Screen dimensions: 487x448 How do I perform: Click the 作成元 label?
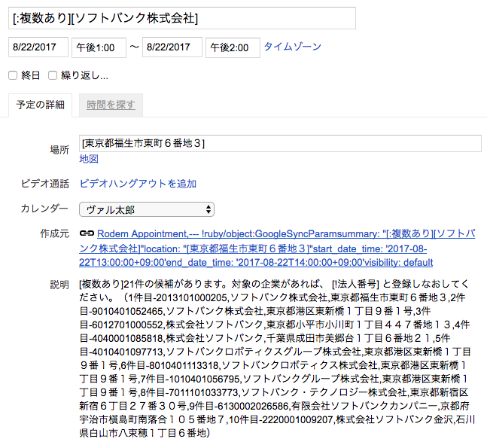tap(55, 233)
